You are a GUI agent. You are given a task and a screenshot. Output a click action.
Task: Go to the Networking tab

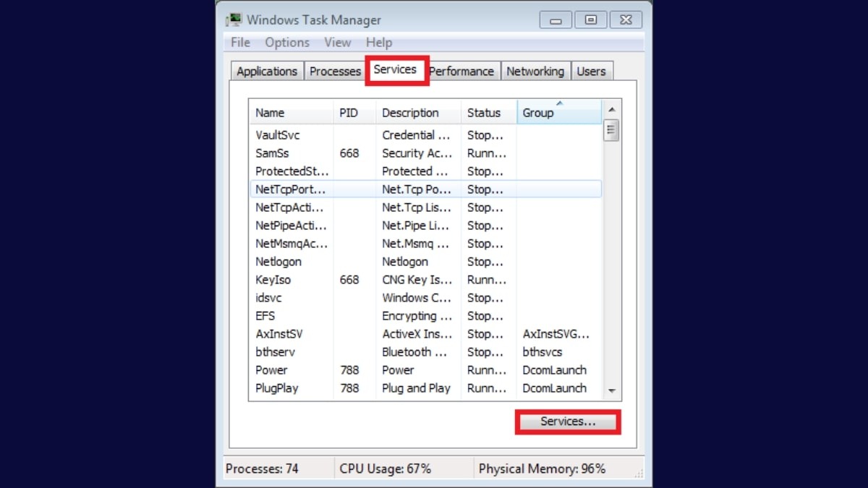[535, 71]
